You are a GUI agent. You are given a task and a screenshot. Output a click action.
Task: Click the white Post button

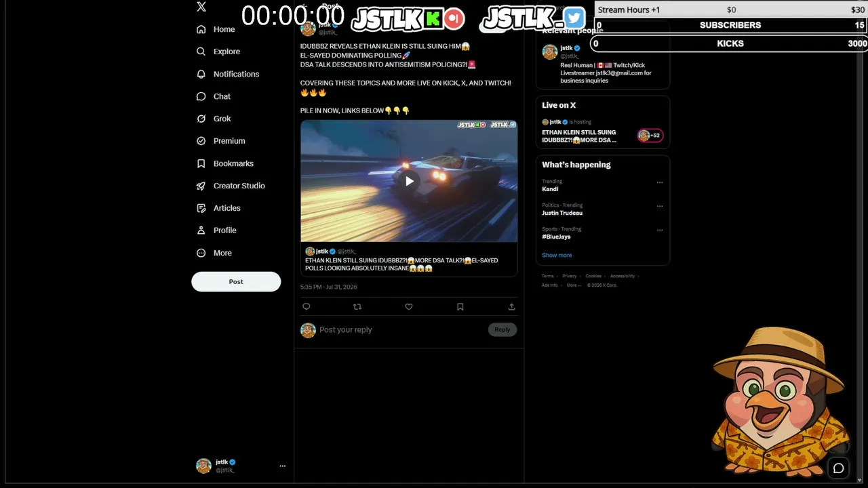coord(236,281)
